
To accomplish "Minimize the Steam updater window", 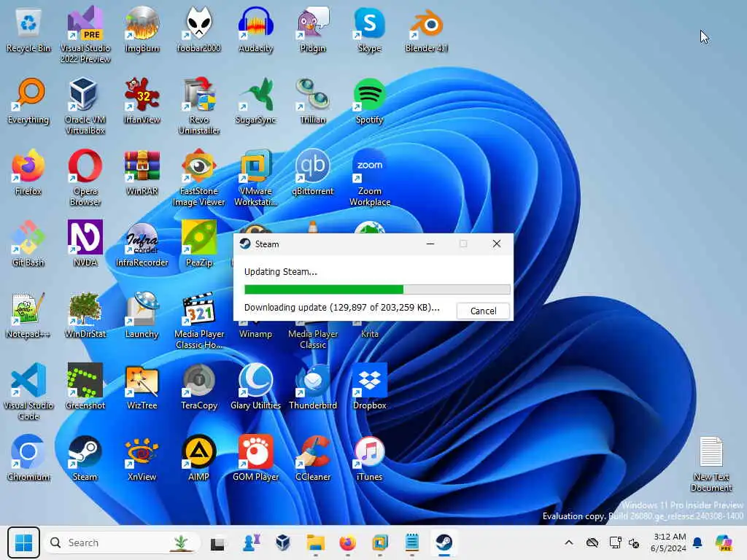I will (430, 244).
